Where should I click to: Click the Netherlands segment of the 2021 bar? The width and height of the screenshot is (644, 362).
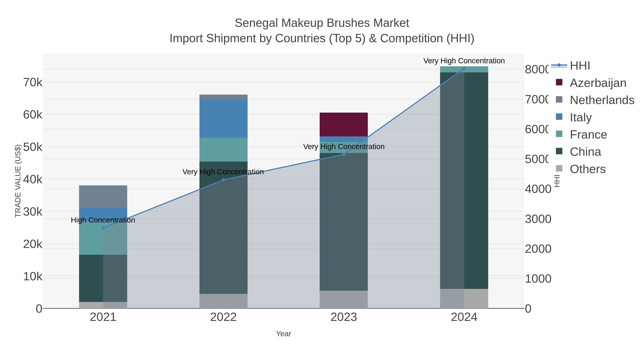(103, 197)
